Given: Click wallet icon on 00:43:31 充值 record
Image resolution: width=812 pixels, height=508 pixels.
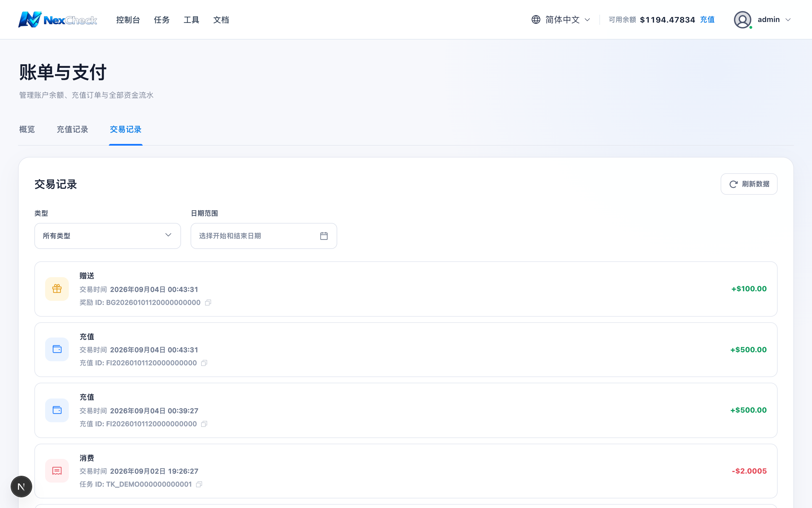Looking at the screenshot, I should point(57,349).
